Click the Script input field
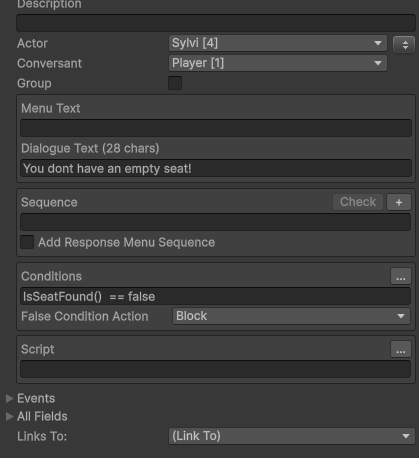Viewport: 419px width, 458px height. (x=215, y=369)
